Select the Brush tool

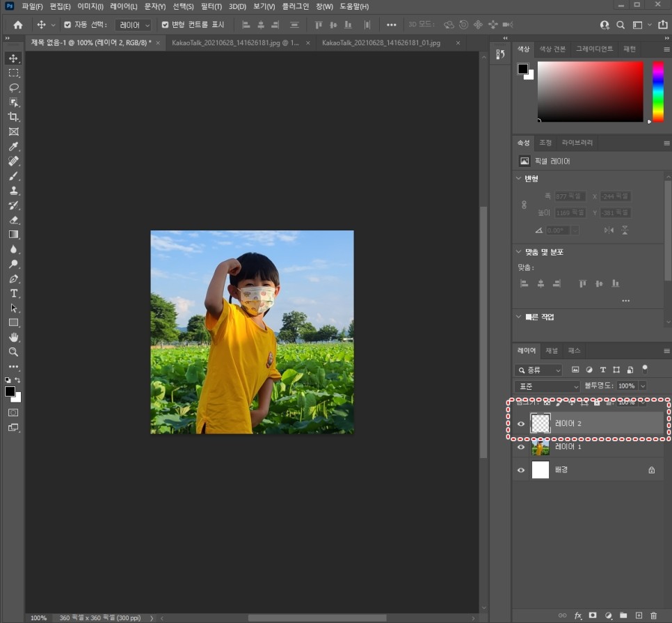14,176
